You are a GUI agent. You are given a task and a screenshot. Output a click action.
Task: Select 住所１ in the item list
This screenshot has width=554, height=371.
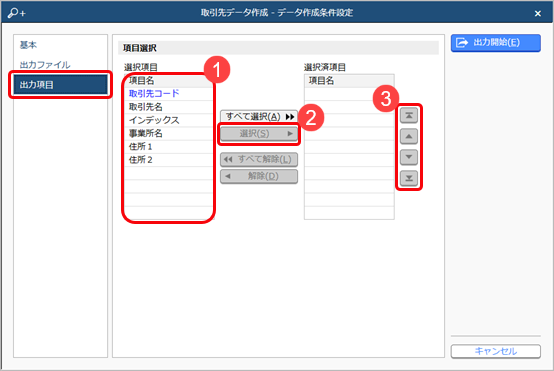tap(169, 147)
